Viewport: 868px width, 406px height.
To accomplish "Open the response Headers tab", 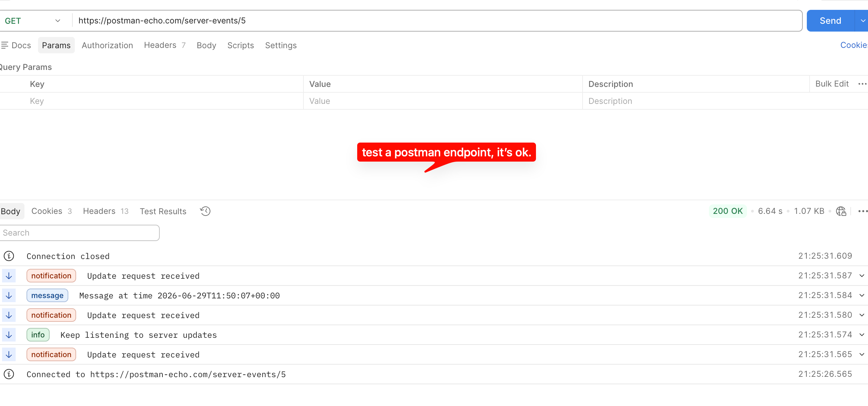I will point(105,211).
